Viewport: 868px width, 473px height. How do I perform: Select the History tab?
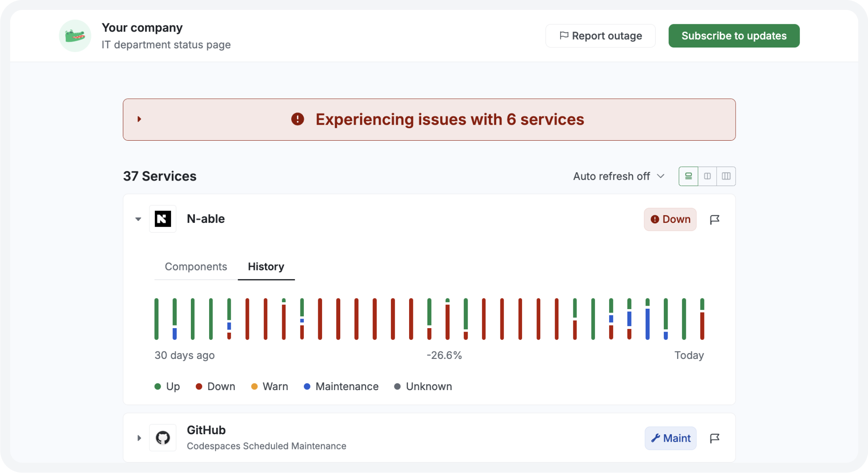[266, 267]
